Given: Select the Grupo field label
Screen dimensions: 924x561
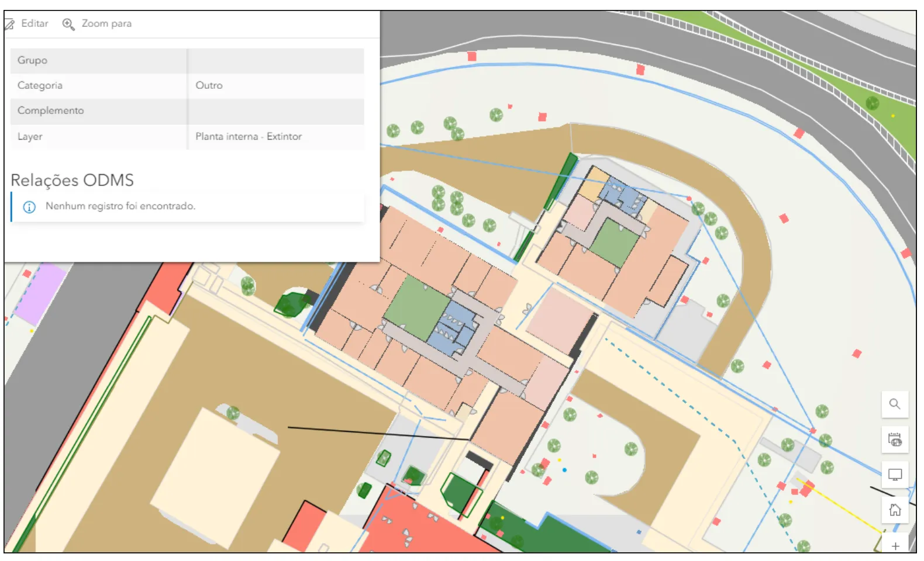Looking at the screenshot, I should tap(32, 60).
